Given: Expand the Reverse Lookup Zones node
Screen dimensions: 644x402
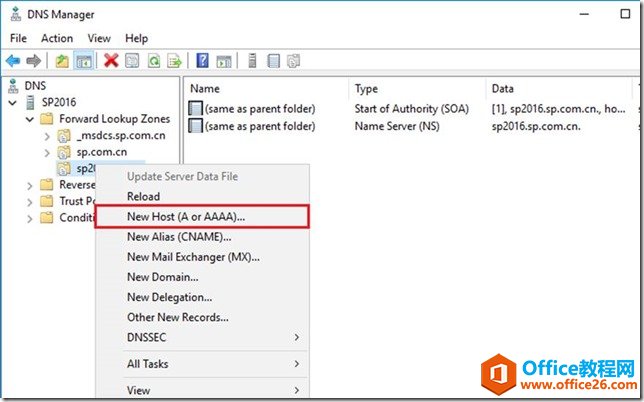Looking at the screenshot, I should point(30,186).
